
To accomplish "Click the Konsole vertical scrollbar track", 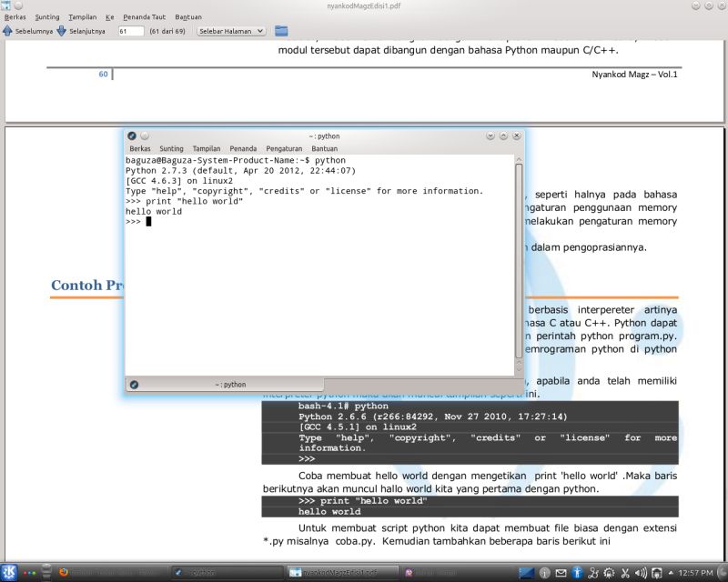I will point(519,260).
